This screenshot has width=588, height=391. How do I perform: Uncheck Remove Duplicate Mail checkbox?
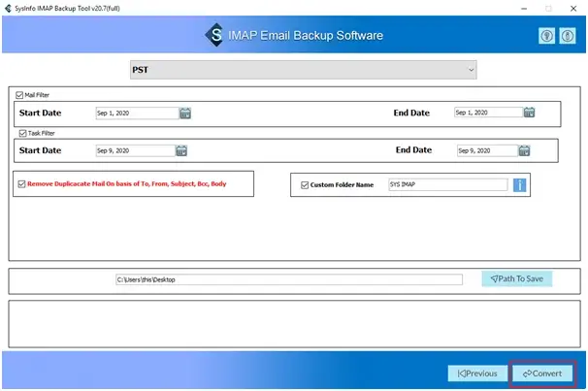pos(20,183)
